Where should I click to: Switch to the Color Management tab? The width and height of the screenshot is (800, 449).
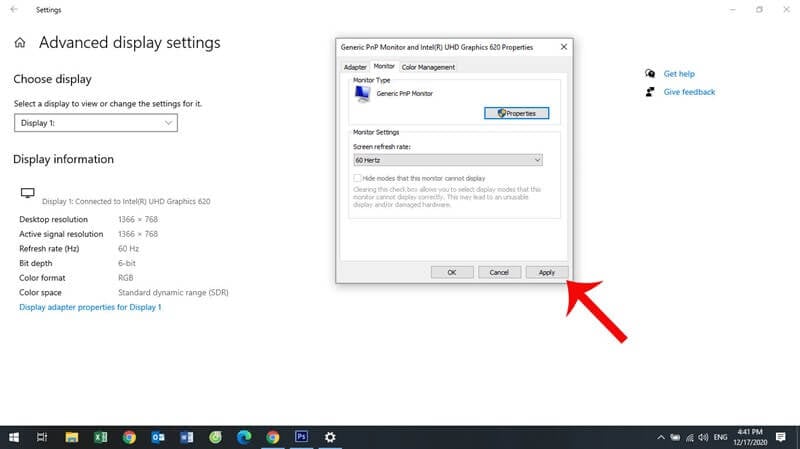(x=428, y=67)
